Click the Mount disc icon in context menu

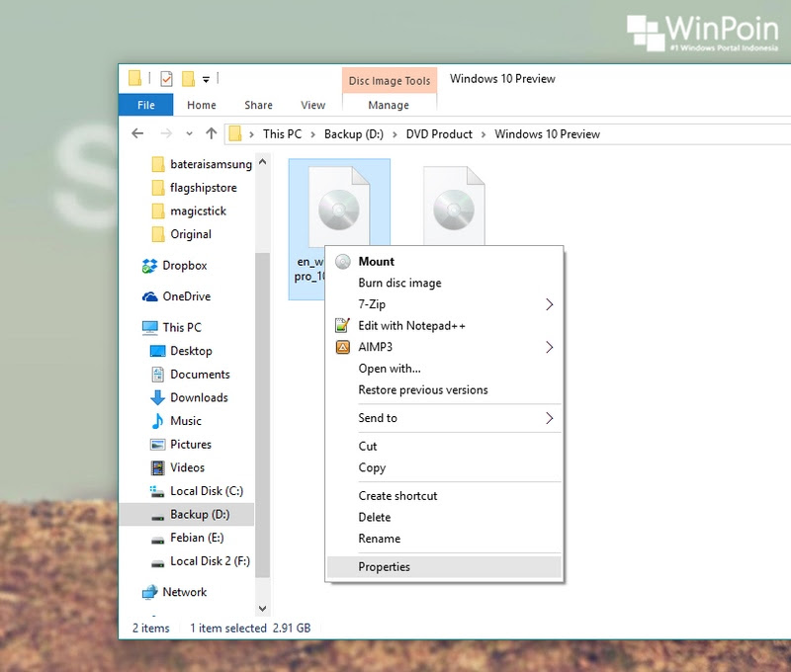(x=342, y=262)
